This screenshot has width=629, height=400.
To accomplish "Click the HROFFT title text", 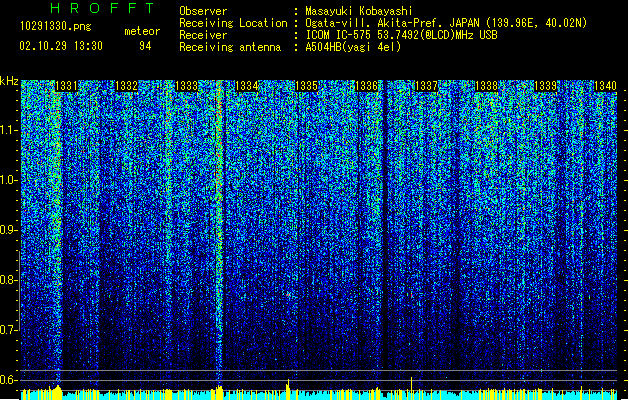I will click(x=102, y=8).
